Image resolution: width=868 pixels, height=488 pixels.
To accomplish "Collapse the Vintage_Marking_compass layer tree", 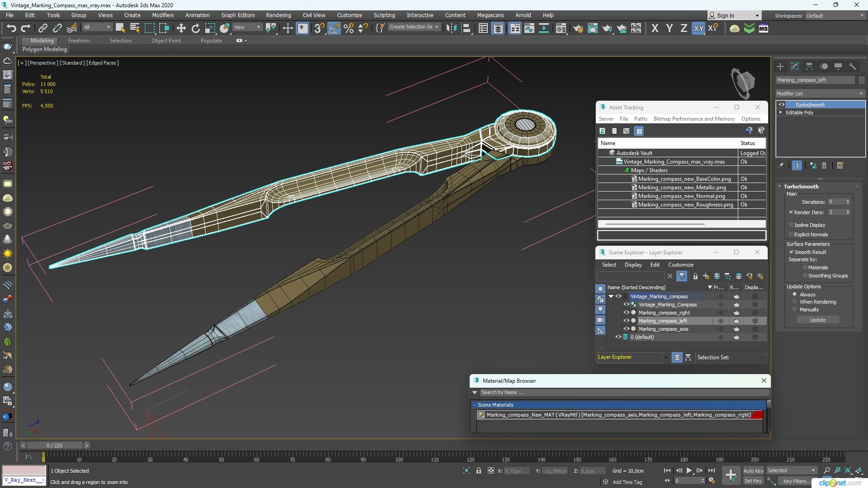I will [611, 296].
